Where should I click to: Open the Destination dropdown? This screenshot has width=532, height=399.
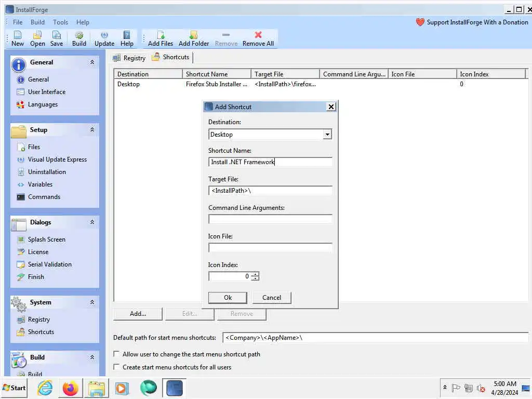tap(327, 135)
